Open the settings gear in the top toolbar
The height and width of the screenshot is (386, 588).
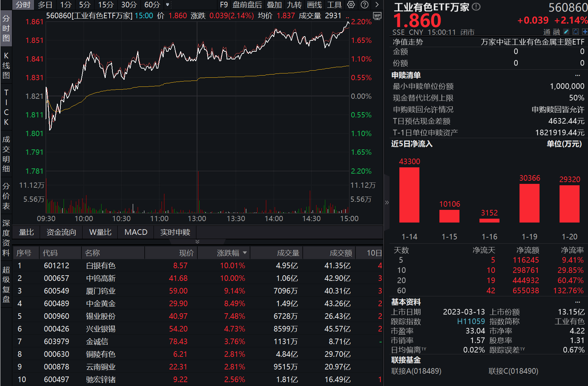click(351, 5)
